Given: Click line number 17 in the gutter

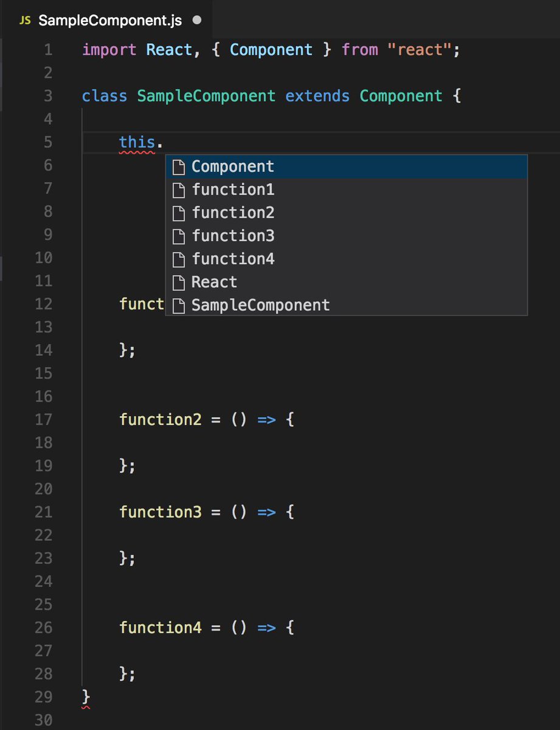Looking at the screenshot, I should click(x=44, y=419).
